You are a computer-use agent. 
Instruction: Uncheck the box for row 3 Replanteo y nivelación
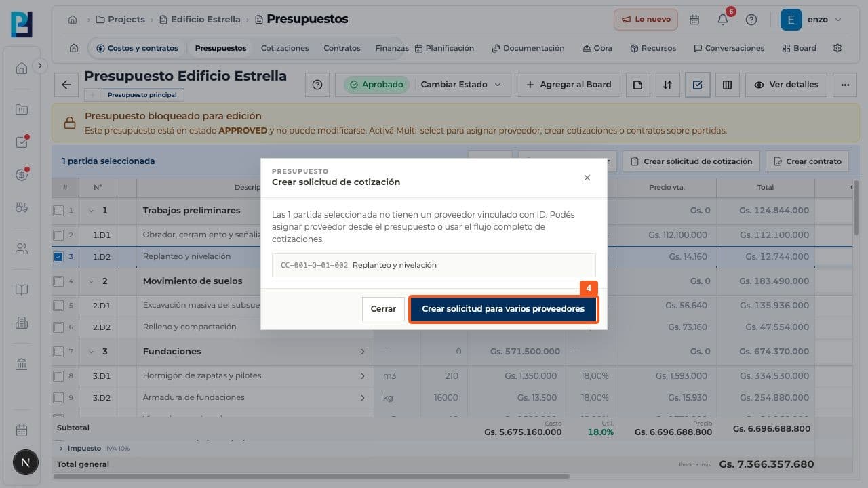(x=58, y=257)
